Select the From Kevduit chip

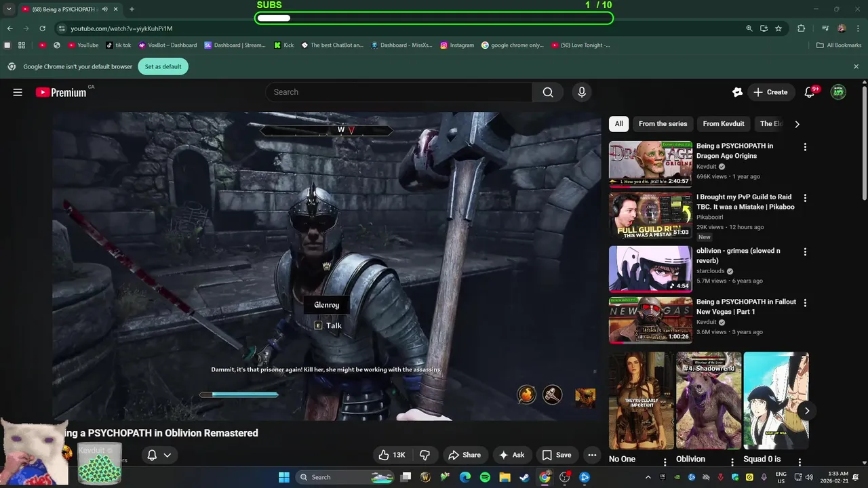723,123
